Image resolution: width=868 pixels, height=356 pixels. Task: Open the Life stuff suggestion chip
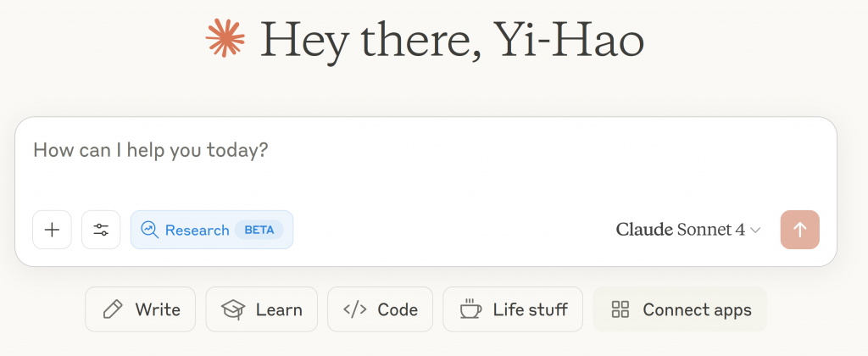click(513, 309)
